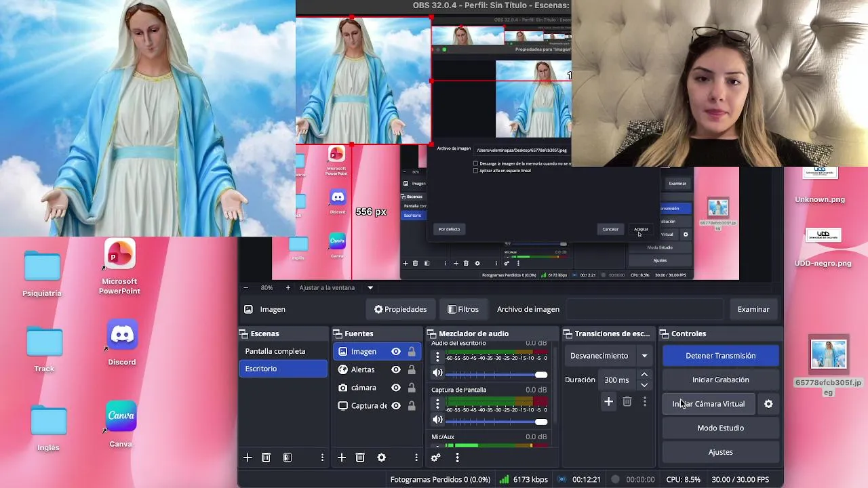Add a new source with plus icon

[342, 457]
